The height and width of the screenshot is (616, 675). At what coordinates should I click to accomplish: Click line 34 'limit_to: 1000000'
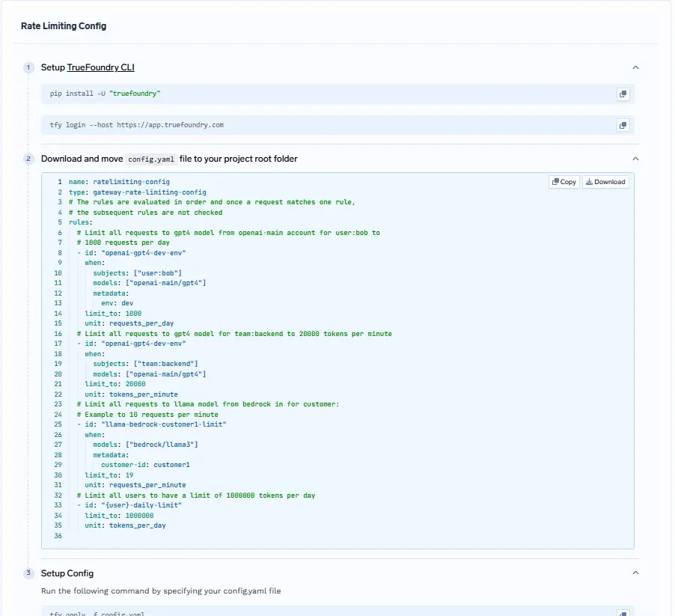119,516
